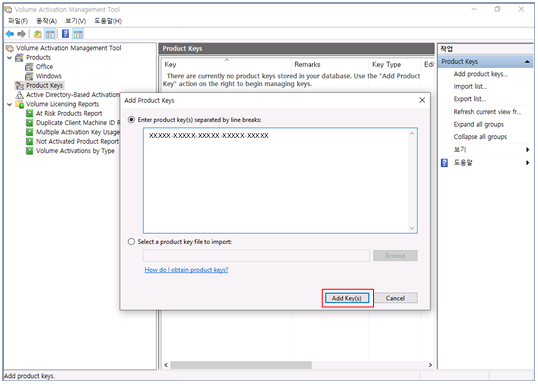The width and height of the screenshot is (538, 384).
Task: Click the disabled Browse button
Action: 395,256
